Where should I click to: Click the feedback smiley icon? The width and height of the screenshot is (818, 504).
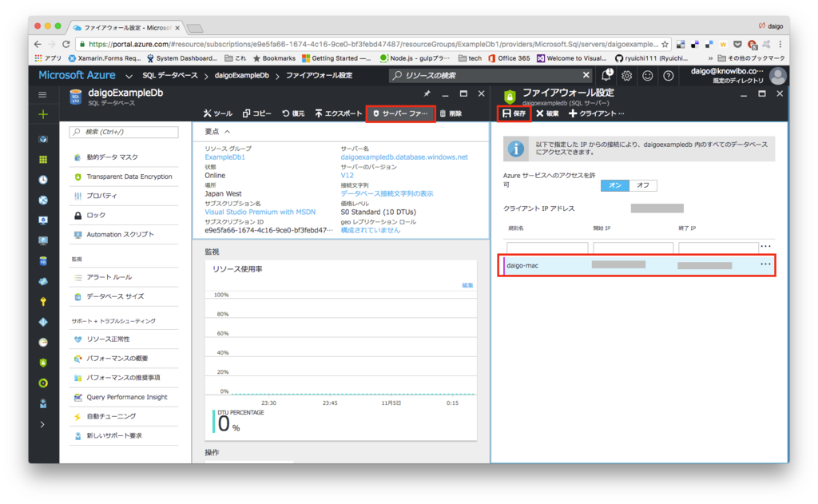[647, 76]
